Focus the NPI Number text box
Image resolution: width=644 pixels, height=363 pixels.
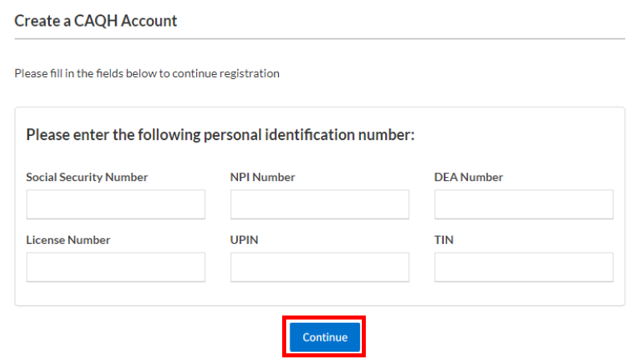(x=319, y=204)
